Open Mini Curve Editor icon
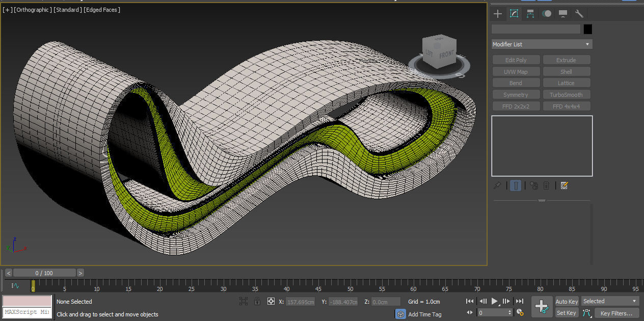The image size is (644, 321). coord(15,286)
